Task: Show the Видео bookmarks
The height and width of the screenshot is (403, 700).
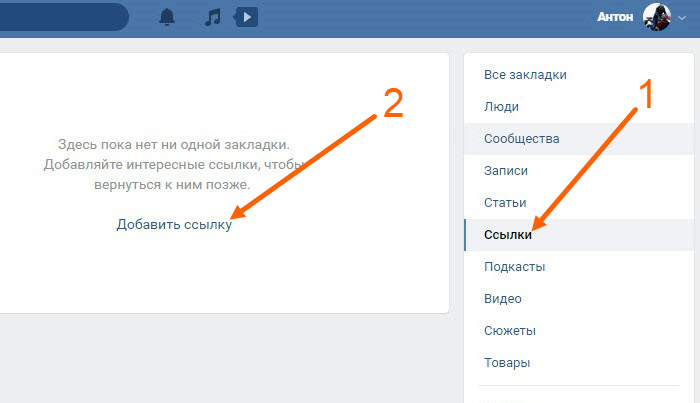Action: (x=502, y=299)
